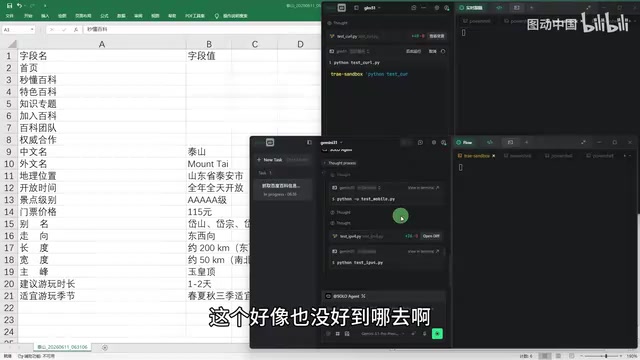Click View in terminal for test_ipv4.py command

(423, 251)
